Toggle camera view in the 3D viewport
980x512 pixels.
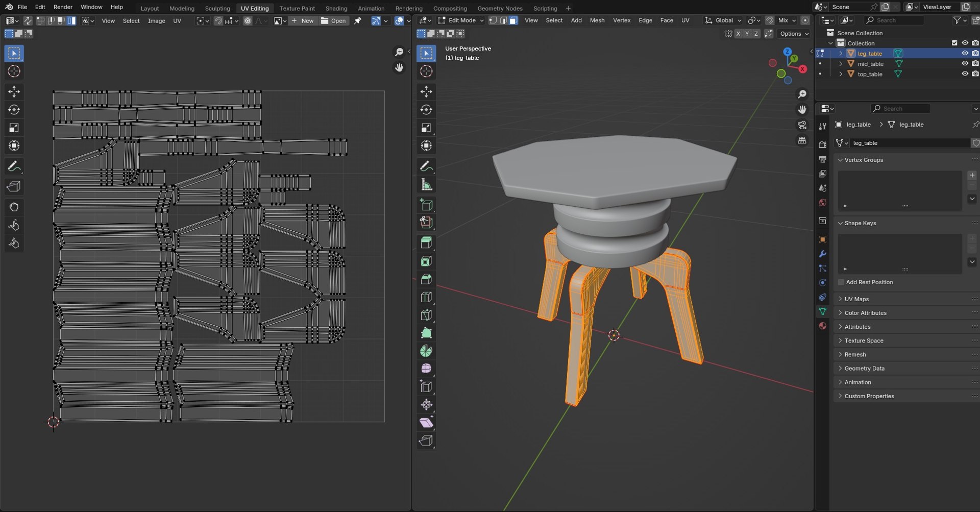point(802,125)
